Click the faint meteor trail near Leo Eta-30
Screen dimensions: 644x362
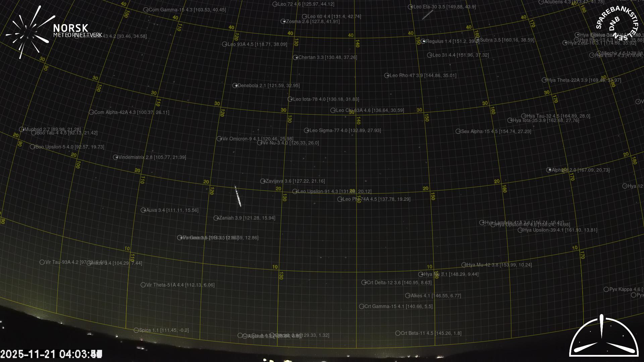click(x=427, y=15)
